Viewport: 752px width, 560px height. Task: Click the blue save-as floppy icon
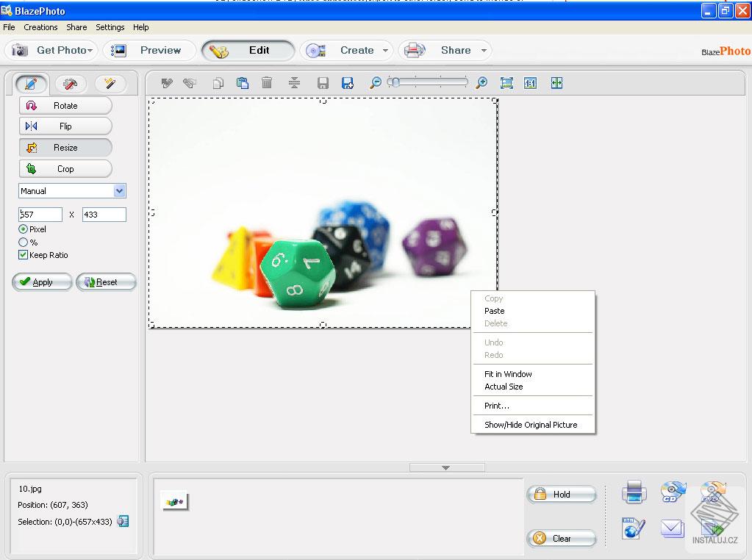point(347,83)
